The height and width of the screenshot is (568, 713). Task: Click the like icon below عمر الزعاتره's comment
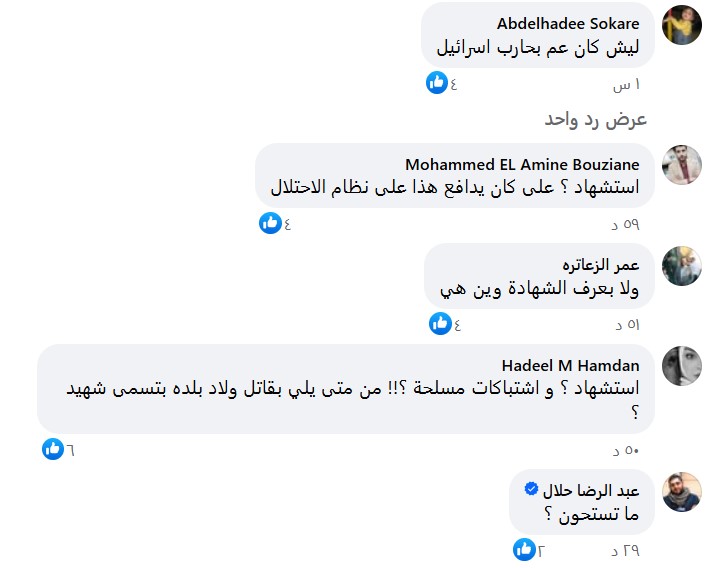pyautogui.click(x=440, y=323)
